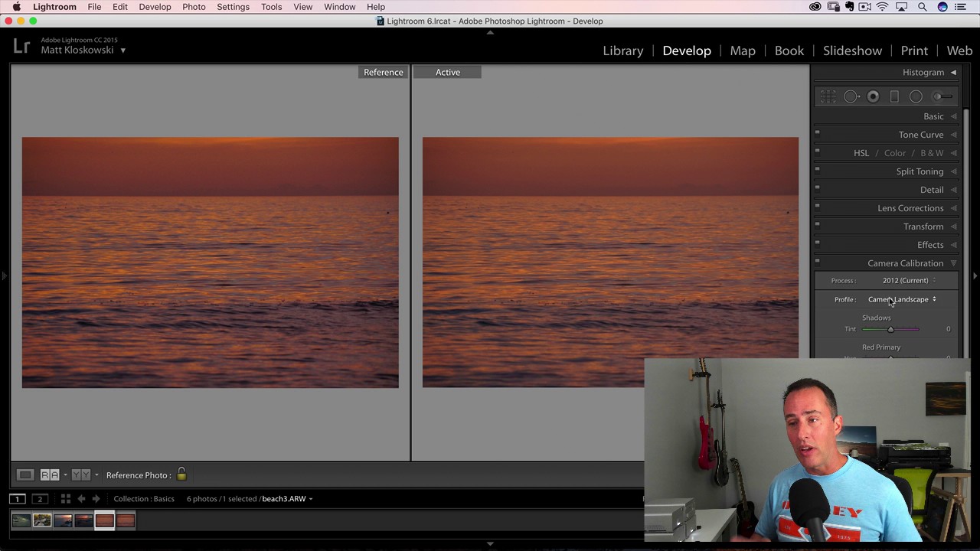Screen dimensions: 980x551
Task: Click the Active photo in the viewer
Action: pos(610,262)
